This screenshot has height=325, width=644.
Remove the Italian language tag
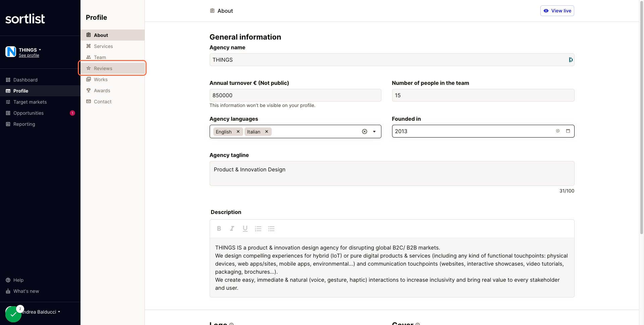tap(267, 131)
